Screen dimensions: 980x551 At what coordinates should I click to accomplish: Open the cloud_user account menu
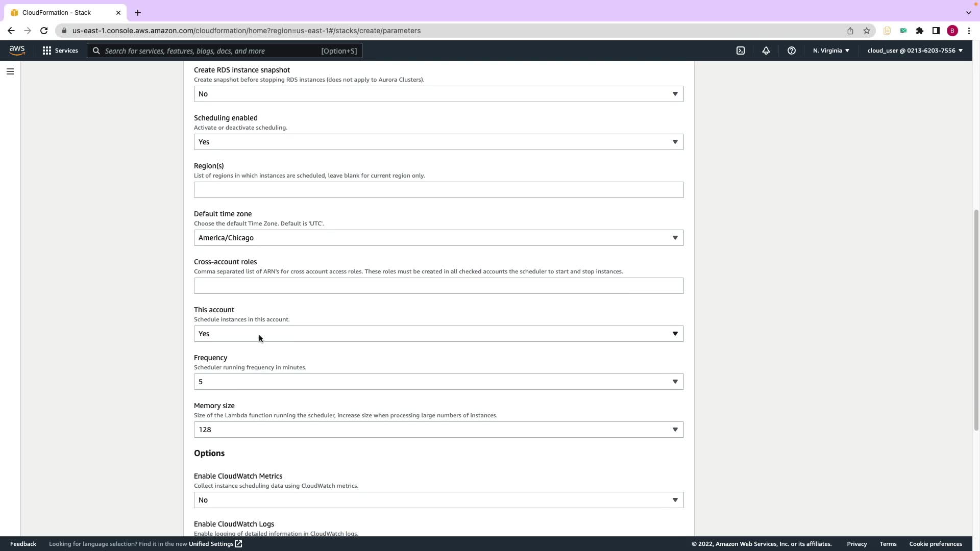pyautogui.click(x=915, y=51)
